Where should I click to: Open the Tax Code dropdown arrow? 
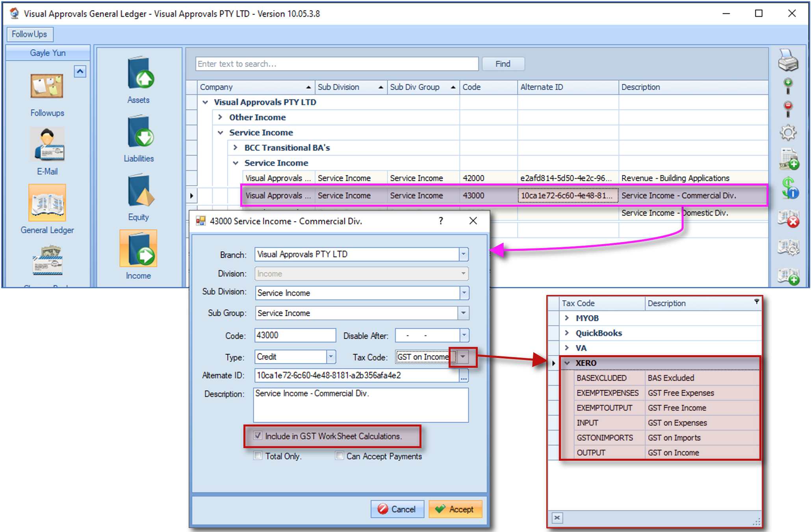[x=463, y=357]
